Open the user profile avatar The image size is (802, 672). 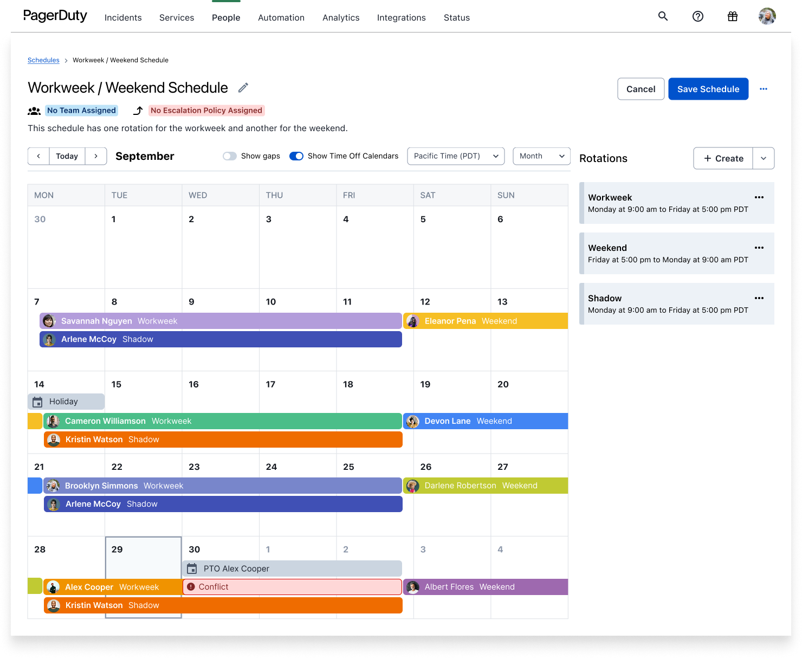(x=767, y=16)
